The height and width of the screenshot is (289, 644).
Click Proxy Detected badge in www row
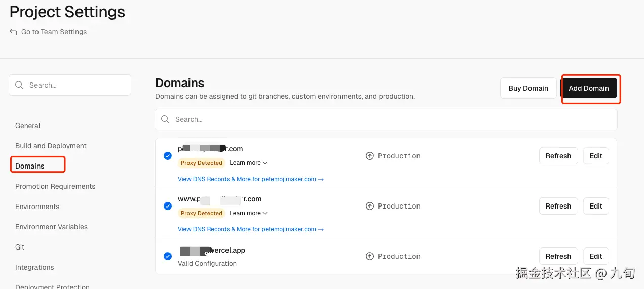point(202,213)
